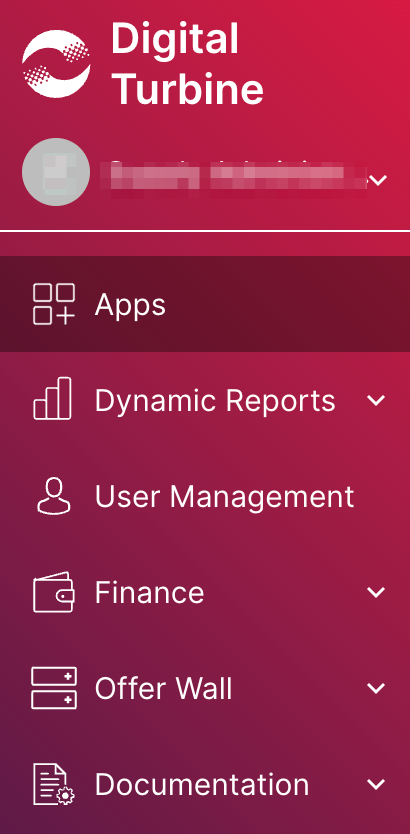This screenshot has height=834, width=410.
Task: Select the Finance menu label
Action: (149, 592)
